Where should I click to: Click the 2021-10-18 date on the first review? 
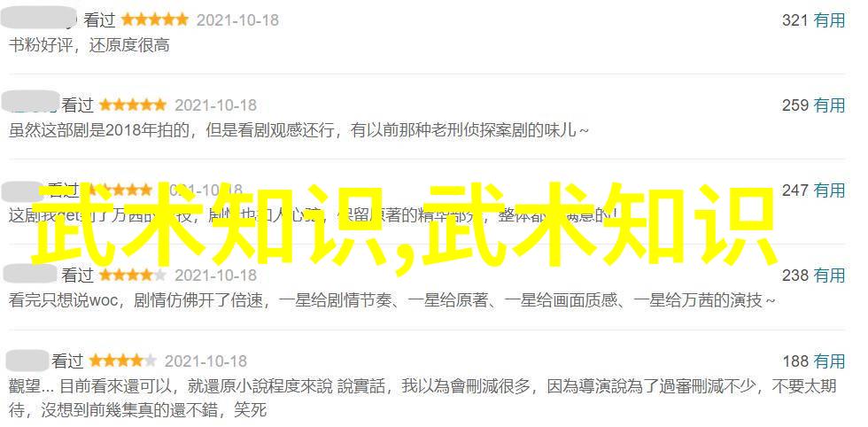[x=238, y=20]
